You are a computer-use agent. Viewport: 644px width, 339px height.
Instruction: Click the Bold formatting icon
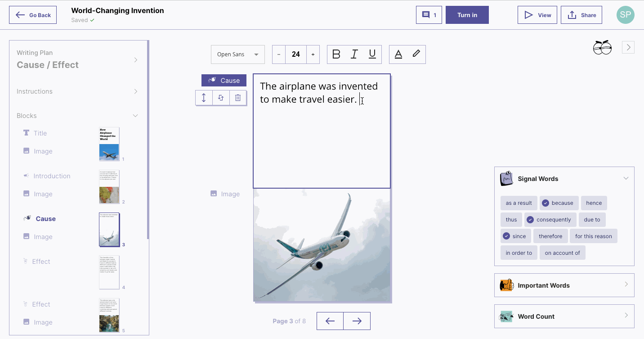pyautogui.click(x=336, y=54)
